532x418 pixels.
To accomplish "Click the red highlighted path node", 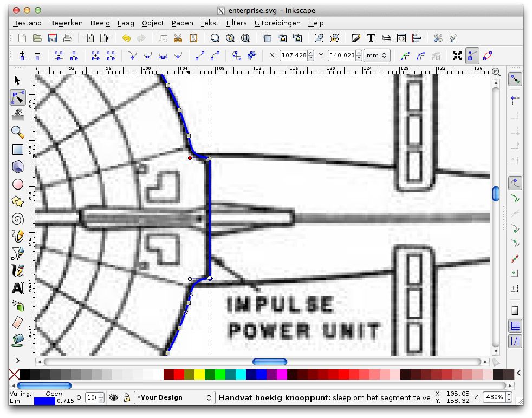I will pos(190,158).
